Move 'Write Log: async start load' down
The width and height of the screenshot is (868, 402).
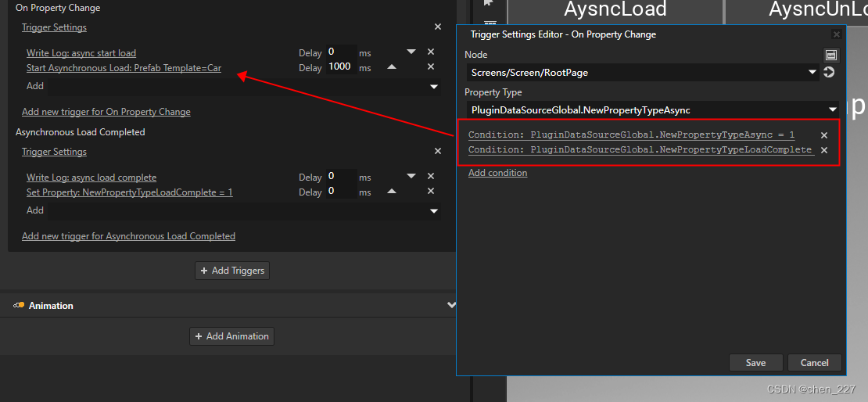point(411,52)
